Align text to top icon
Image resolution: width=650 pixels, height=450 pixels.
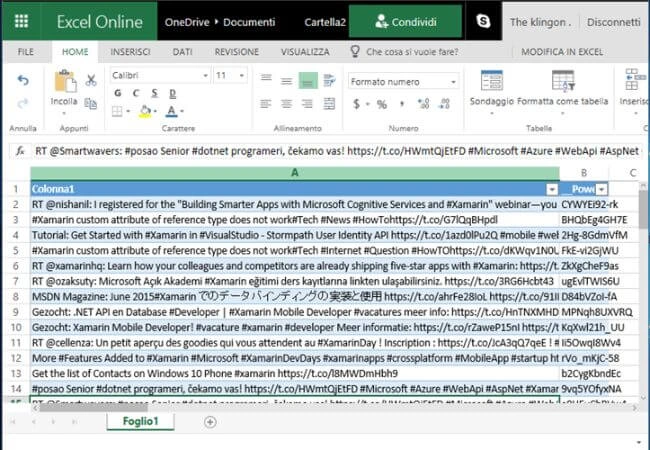266,77
